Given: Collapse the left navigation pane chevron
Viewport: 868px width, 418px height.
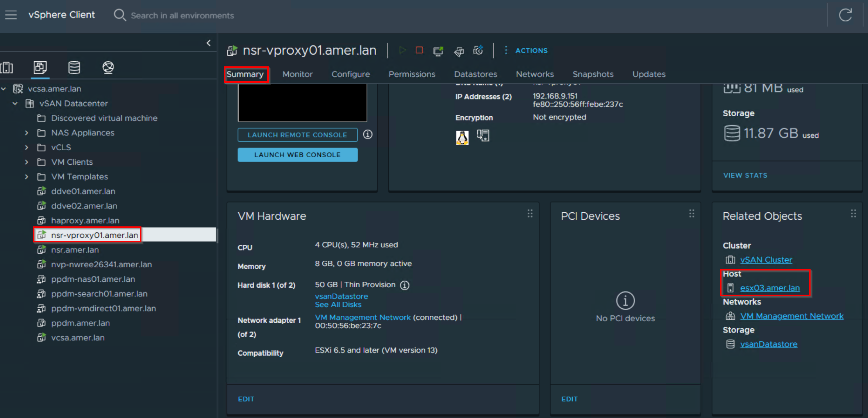Looking at the screenshot, I should 208,43.
